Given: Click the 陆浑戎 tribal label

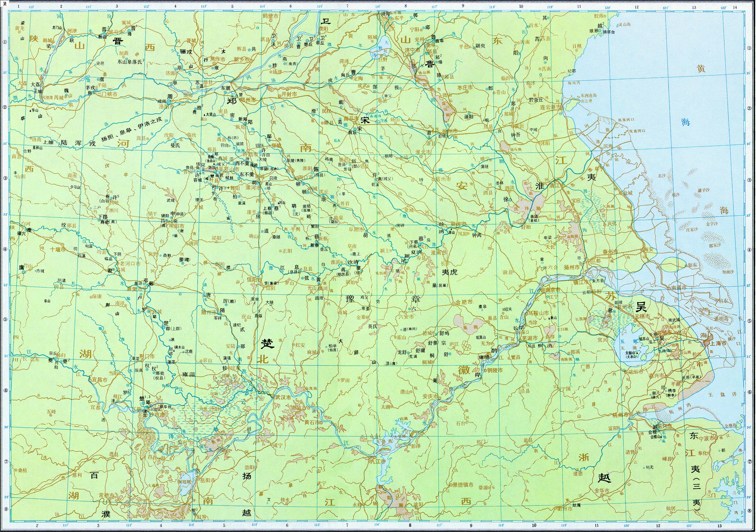Looking at the screenshot, I should pyautogui.click(x=78, y=143).
